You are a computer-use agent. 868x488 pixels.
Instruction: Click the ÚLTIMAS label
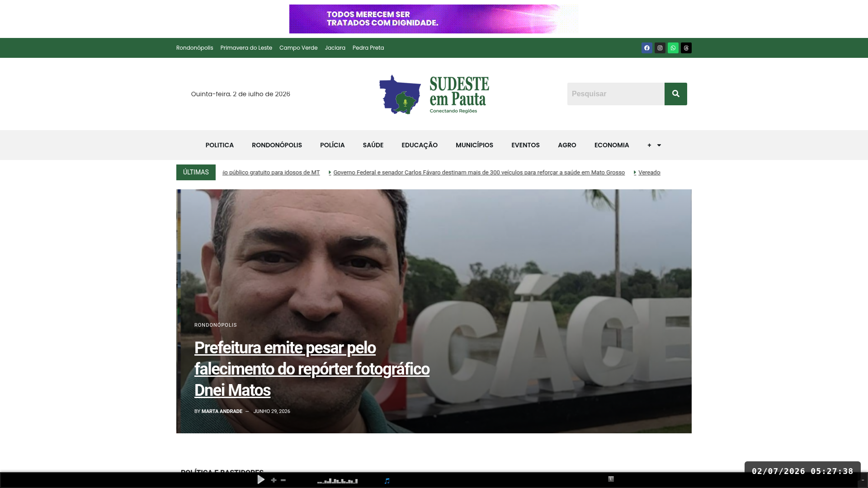[196, 172]
